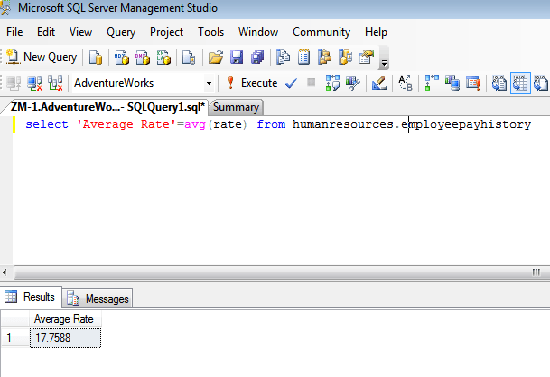Specify Values for Template Parameters
The image size is (550, 377).
pyautogui.click(x=405, y=83)
